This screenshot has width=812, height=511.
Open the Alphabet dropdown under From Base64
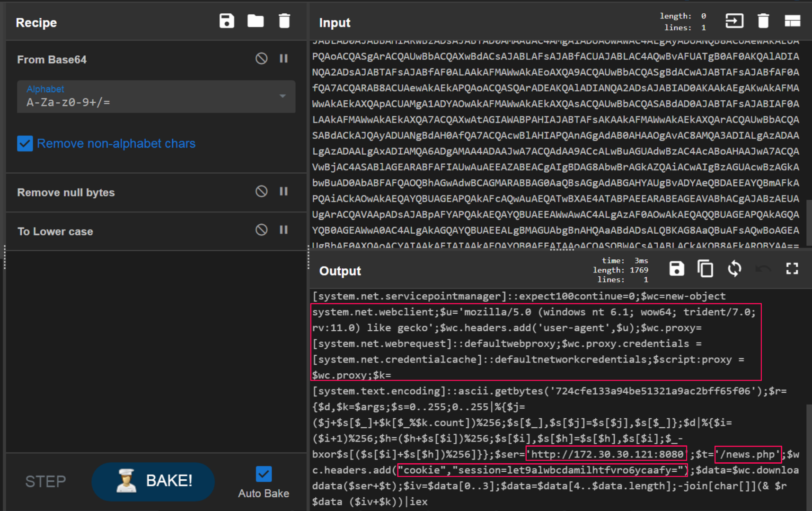[282, 97]
